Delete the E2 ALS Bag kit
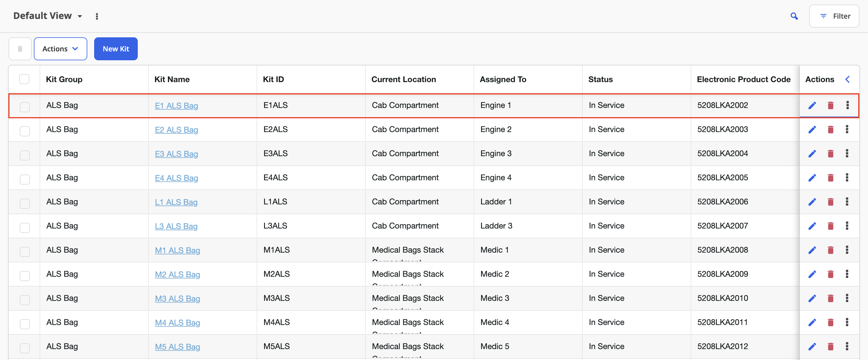This screenshot has height=360, width=868. [830, 130]
